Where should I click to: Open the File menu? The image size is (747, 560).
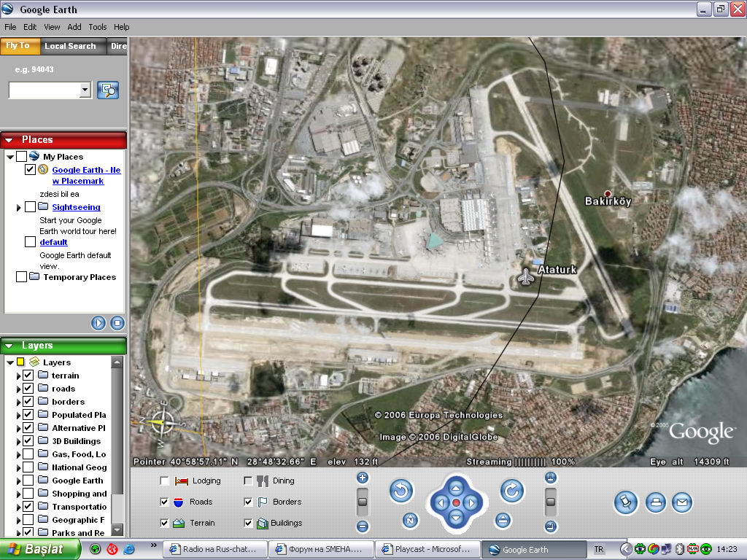[x=10, y=27]
